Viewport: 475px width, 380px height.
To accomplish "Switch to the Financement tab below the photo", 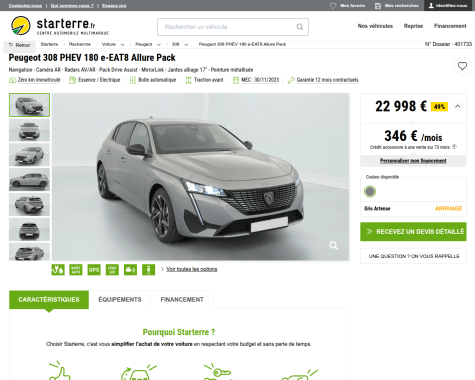I will 182,299.
